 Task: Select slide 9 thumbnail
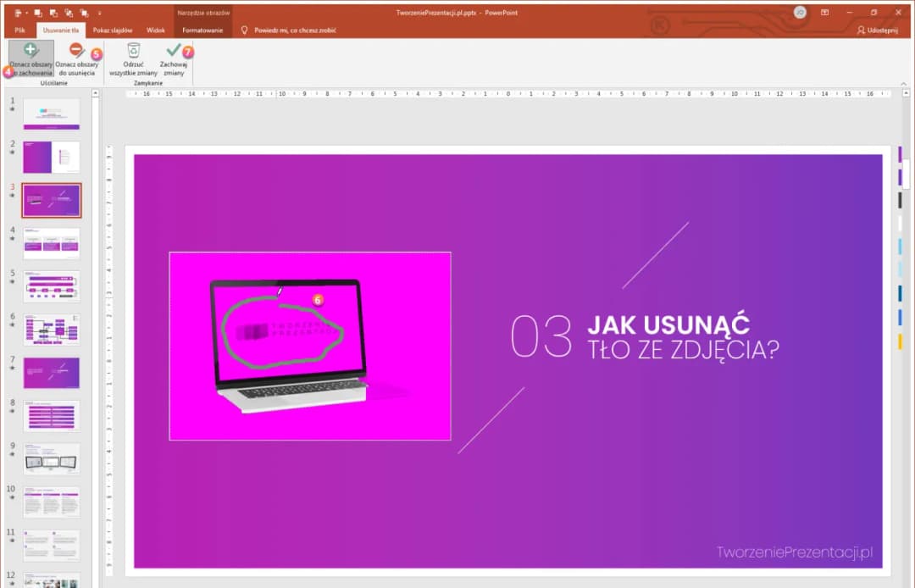coord(52,458)
